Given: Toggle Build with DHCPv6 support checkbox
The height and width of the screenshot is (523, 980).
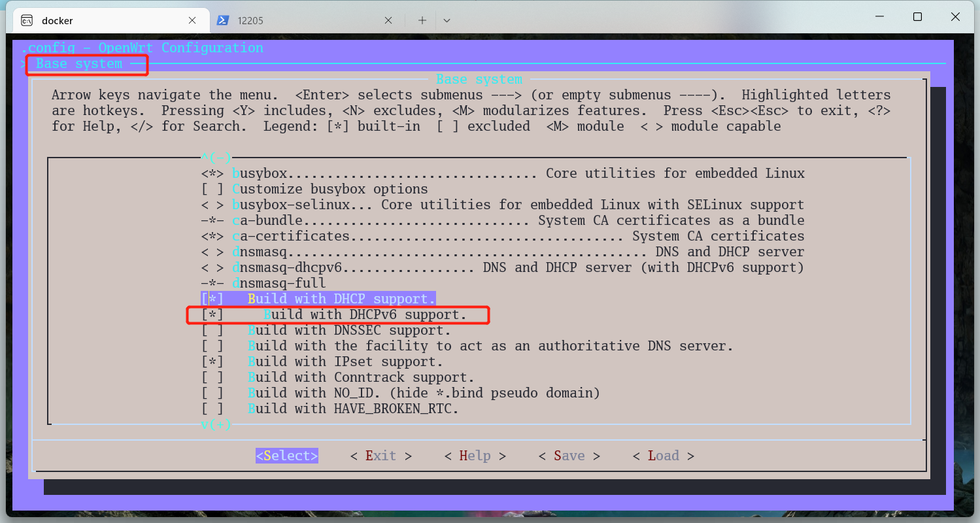Looking at the screenshot, I should (x=212, y=314).
